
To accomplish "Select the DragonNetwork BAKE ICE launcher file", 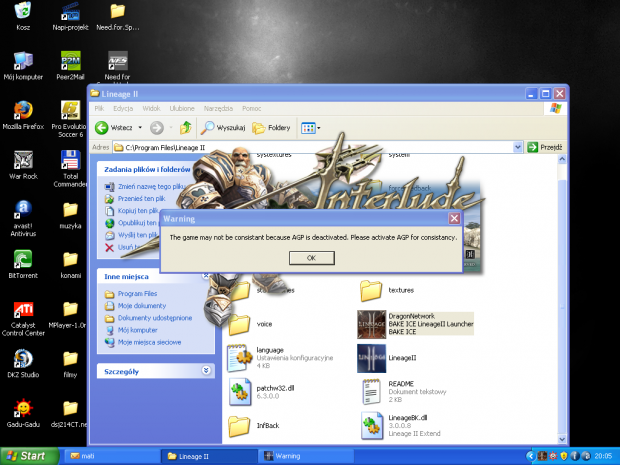I will point(415,324).
